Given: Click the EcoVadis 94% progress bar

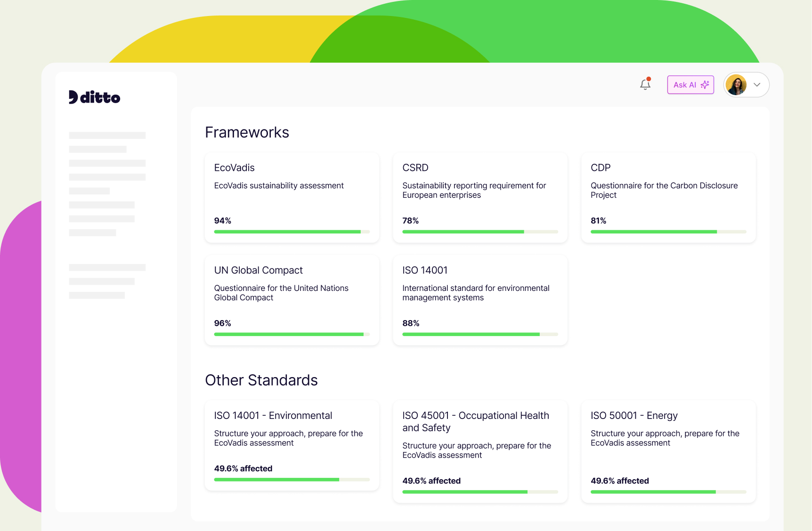Looking at the screenshot, I should 292,232.
